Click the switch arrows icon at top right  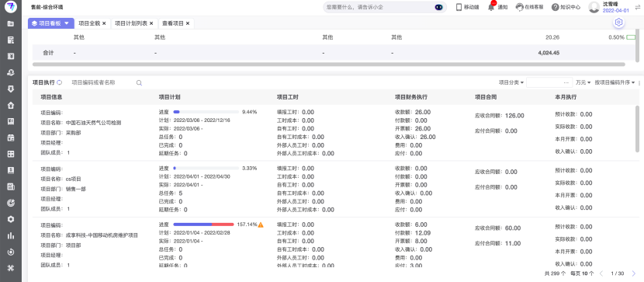point(638,7)
